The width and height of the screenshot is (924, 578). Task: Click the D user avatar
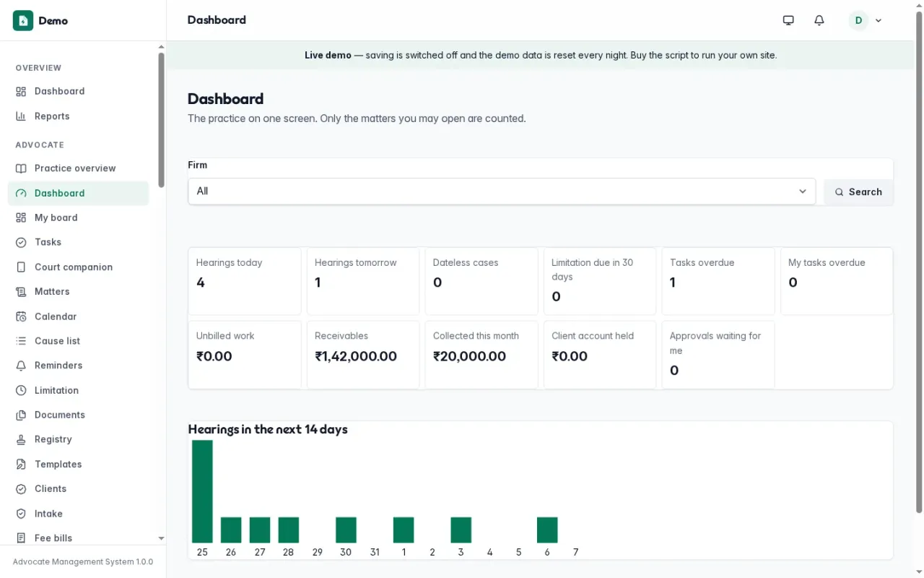[858, 20]
